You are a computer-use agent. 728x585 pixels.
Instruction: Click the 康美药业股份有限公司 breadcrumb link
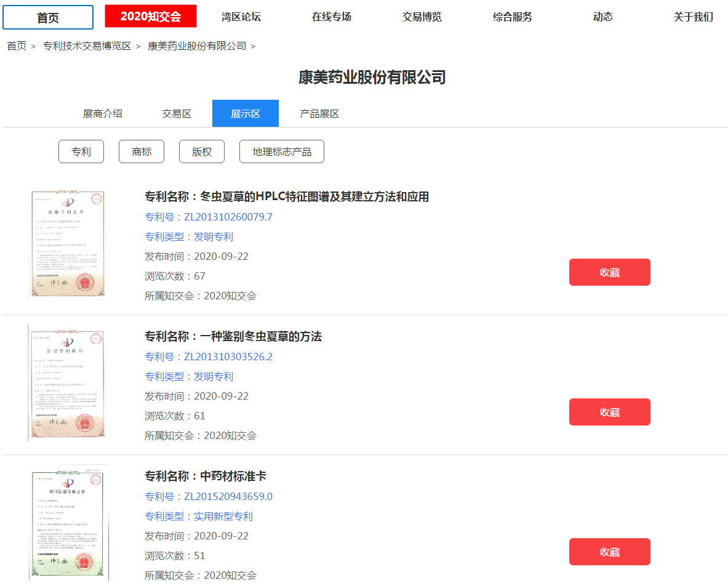[x=197, y=46]
